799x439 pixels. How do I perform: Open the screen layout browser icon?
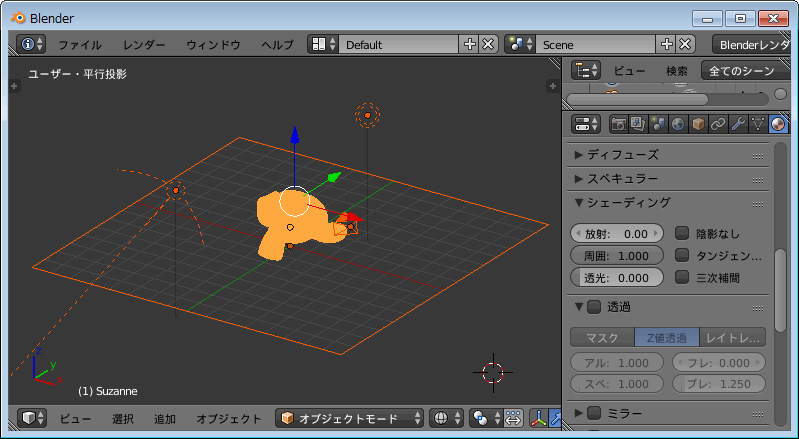[x=324, y=44]
